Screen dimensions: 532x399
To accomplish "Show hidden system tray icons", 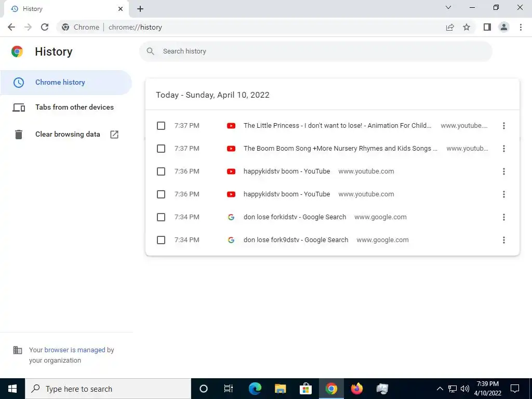I will [x=440, y=389].
